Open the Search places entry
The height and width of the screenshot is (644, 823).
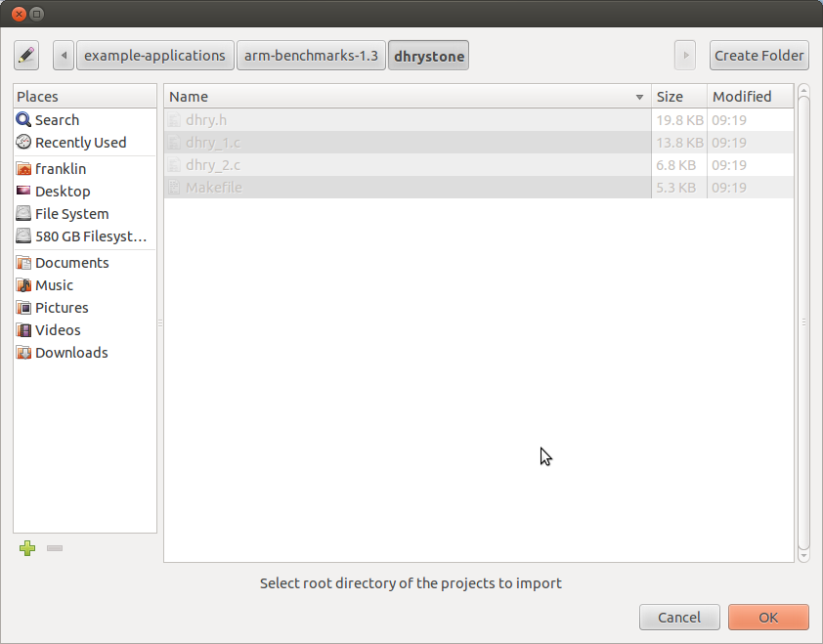pyautogui.click(x=59, y=119)
